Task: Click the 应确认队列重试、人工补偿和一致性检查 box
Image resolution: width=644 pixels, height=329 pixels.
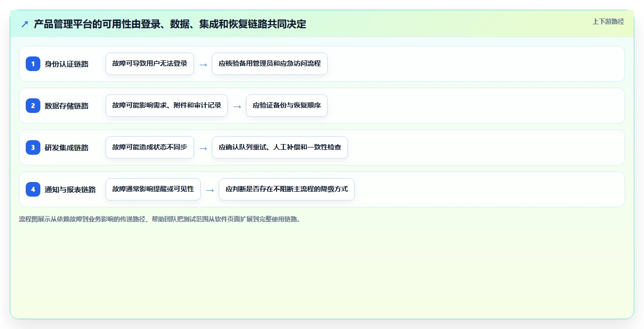Action: coord(280,147)
